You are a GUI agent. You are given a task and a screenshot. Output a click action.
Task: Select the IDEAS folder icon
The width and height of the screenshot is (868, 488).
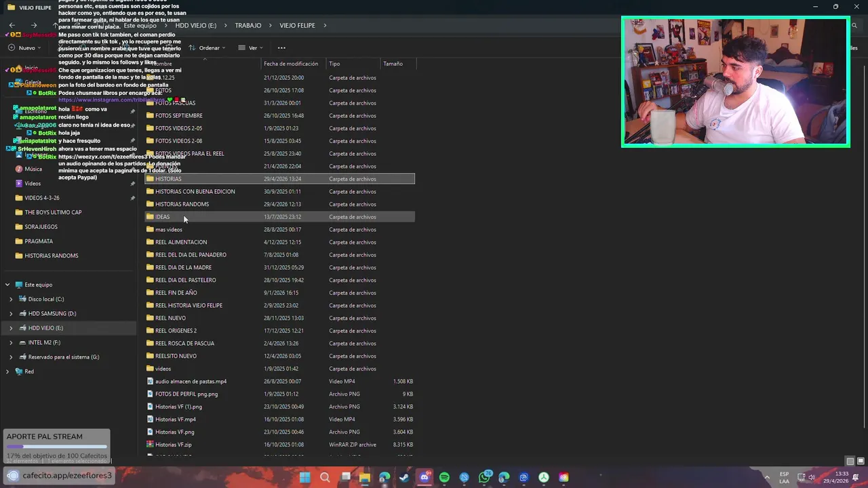[x=150, y=217]
